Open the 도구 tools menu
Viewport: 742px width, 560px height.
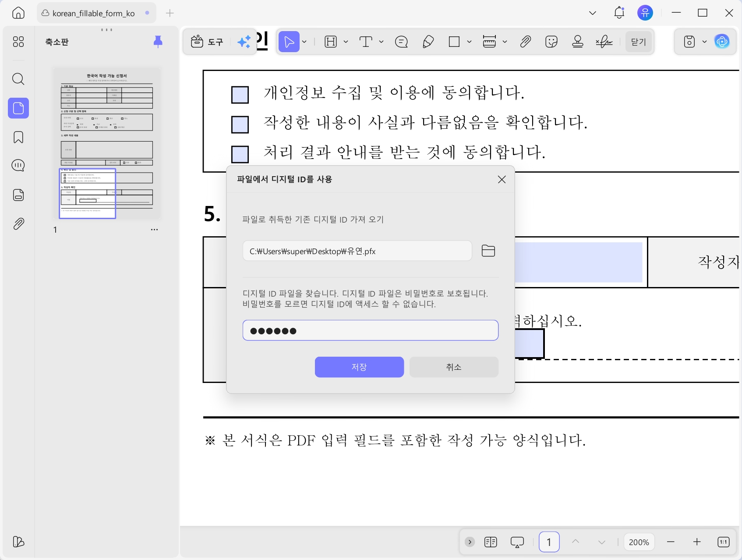click(207, 42)
